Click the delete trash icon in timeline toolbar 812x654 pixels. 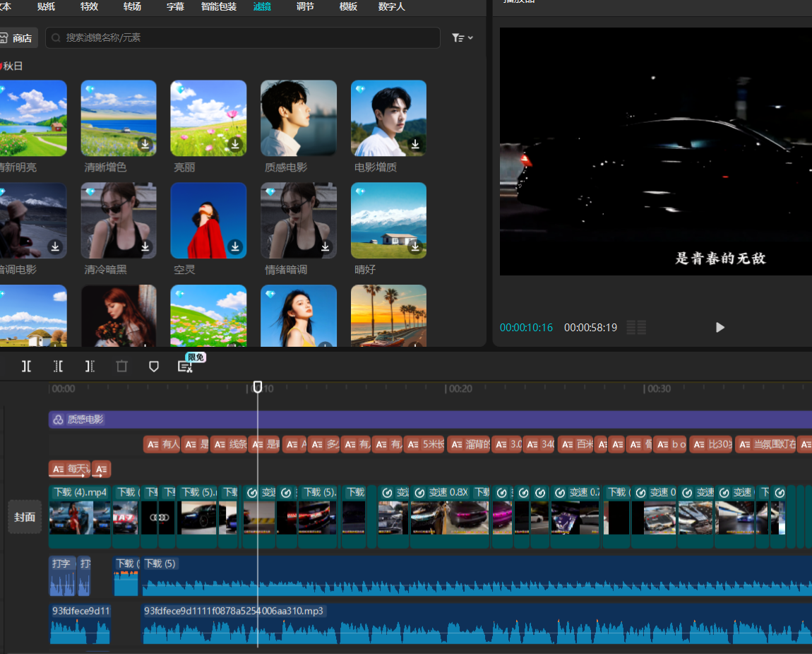[122, 366]
